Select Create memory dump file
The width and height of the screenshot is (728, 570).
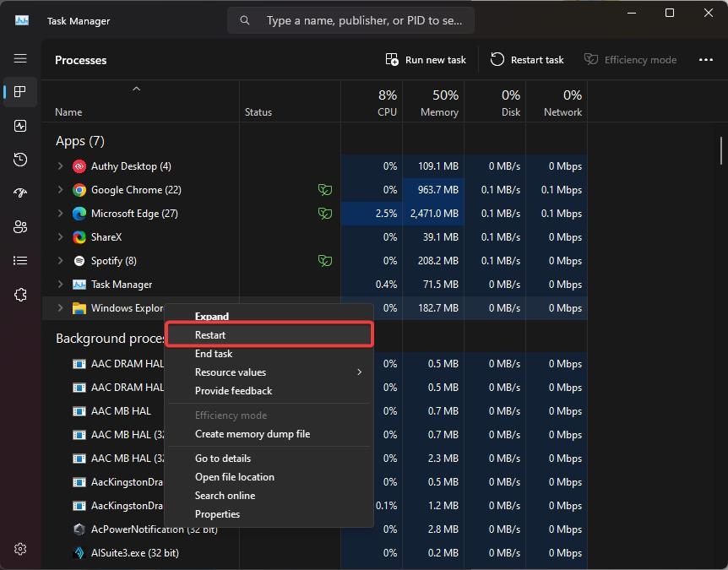(x=269, y=434)
